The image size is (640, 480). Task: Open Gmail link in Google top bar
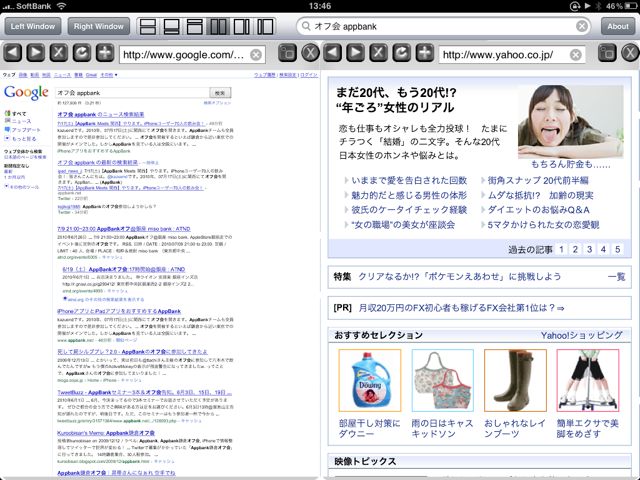pos(91,75)
